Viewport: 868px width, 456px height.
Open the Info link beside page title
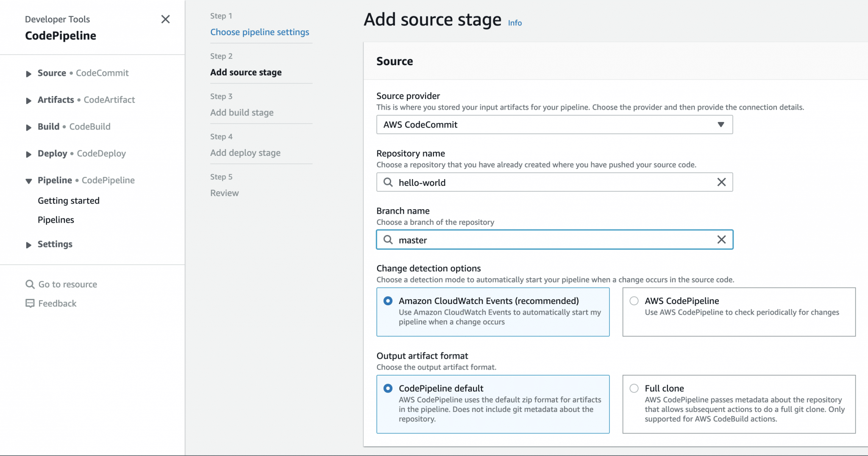(x=515, y=23)
